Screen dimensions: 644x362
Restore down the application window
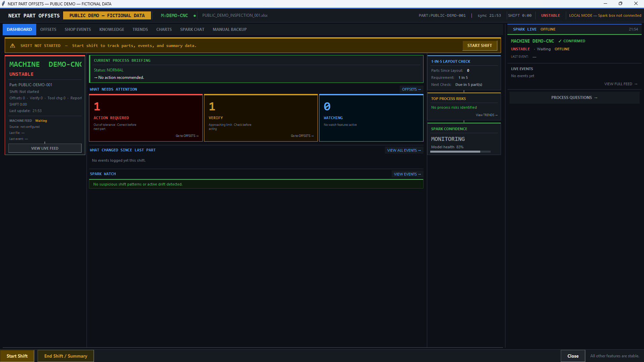click(x=621, y=4)
